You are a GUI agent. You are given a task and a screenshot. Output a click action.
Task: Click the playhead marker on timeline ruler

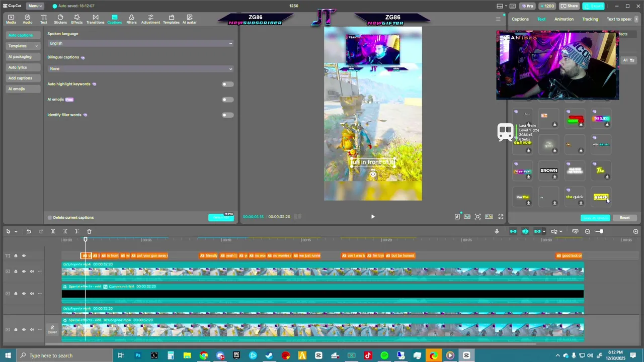(x=86, y=240)
